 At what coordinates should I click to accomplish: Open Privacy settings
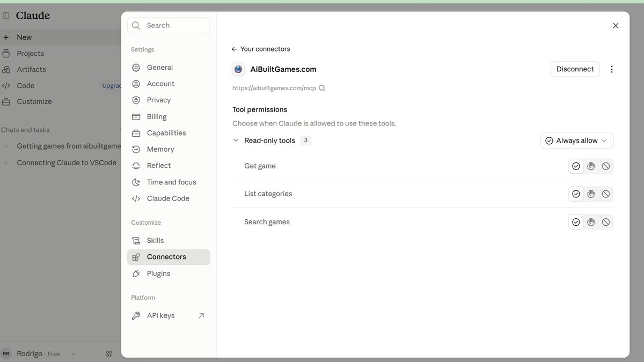169,100
